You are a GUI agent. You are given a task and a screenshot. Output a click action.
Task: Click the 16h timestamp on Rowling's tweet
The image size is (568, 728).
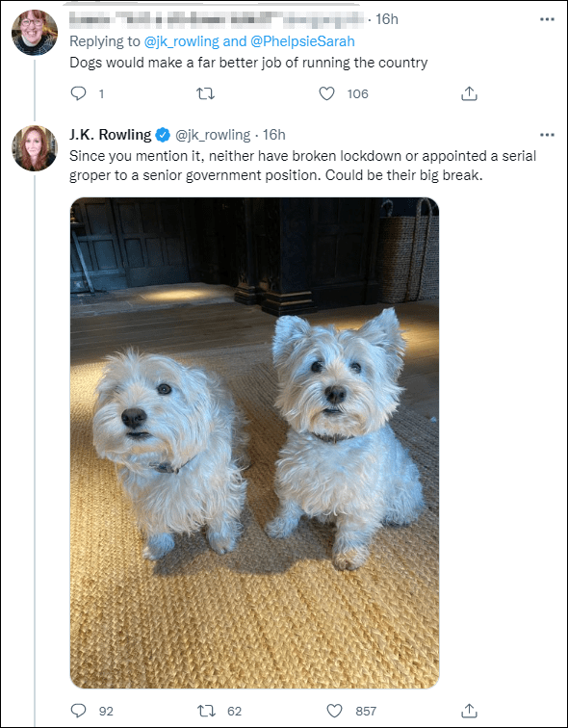[x=273, y=135]
